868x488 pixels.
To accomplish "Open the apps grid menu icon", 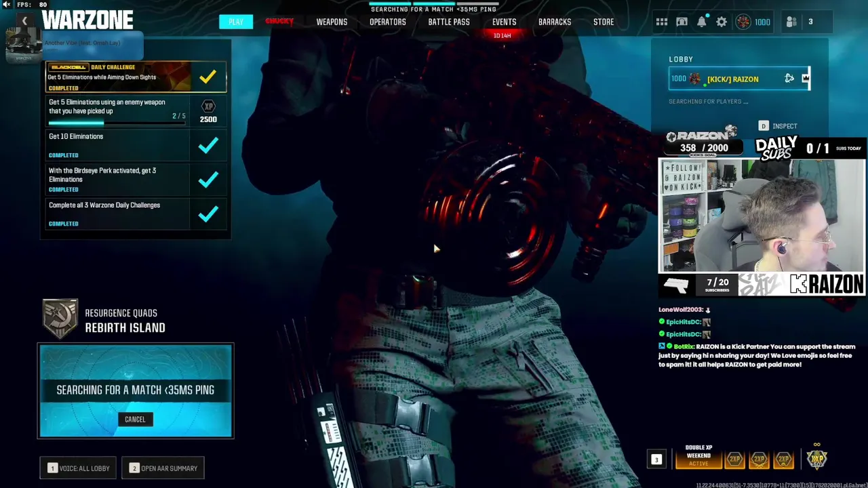I will point(661,22).
